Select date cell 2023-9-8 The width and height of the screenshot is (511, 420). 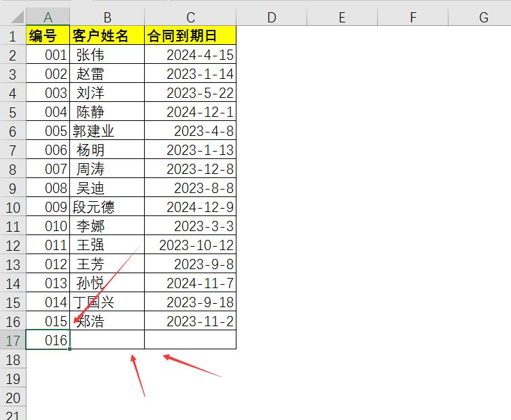[190, 264]
